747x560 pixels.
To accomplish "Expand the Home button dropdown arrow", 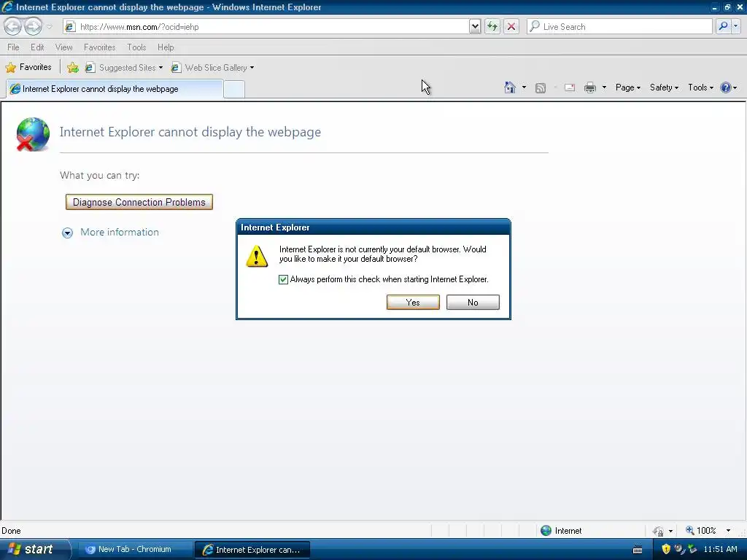I will [524, 87].
